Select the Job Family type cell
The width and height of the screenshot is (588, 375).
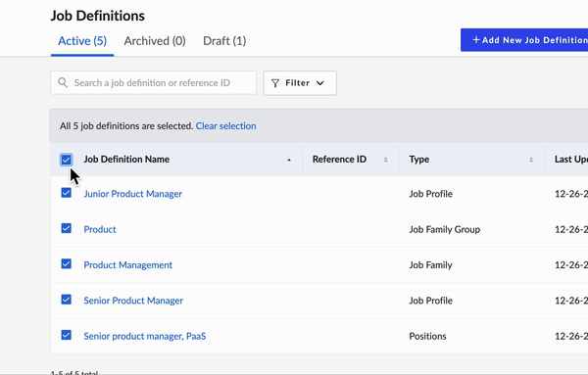(430, 265)
